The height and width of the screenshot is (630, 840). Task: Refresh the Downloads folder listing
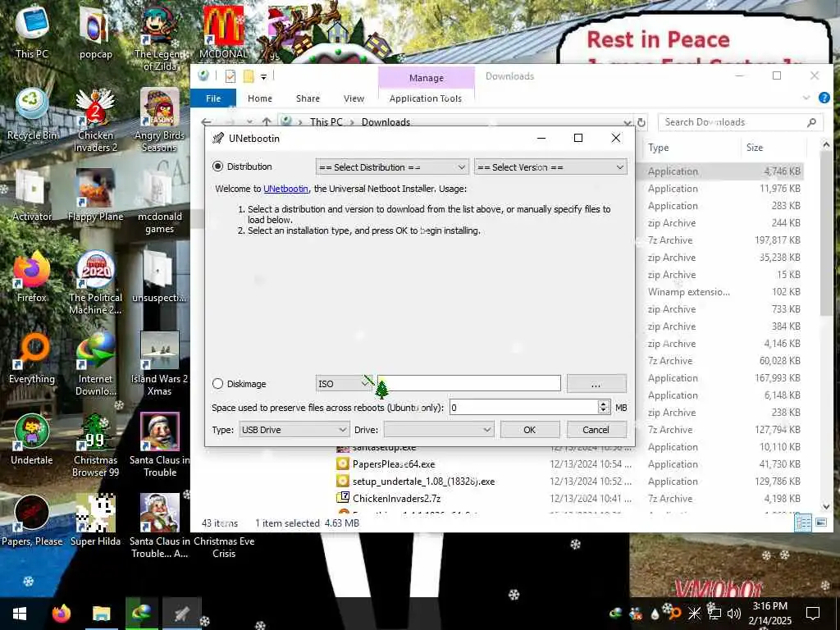pos(641,123)
